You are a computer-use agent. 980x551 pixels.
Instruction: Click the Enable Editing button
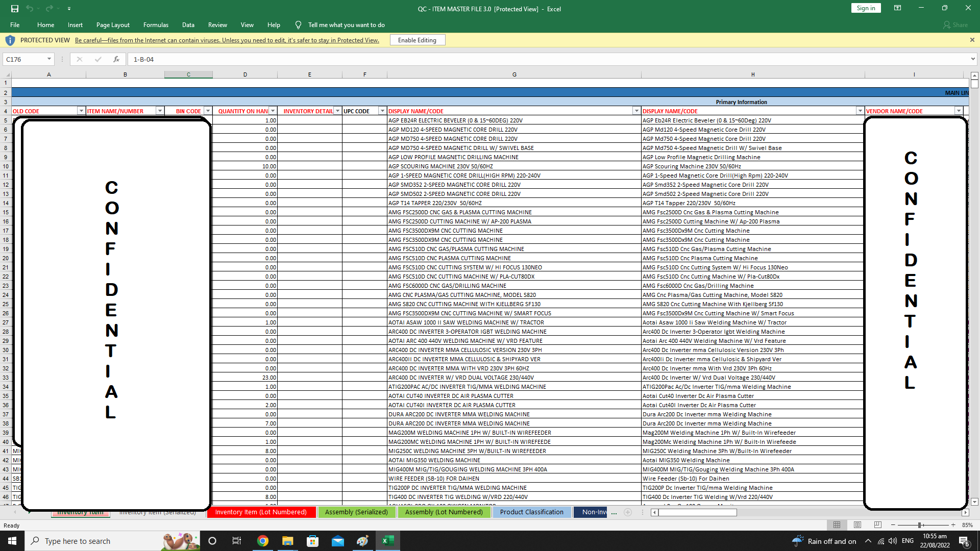[x=417, y=40]
